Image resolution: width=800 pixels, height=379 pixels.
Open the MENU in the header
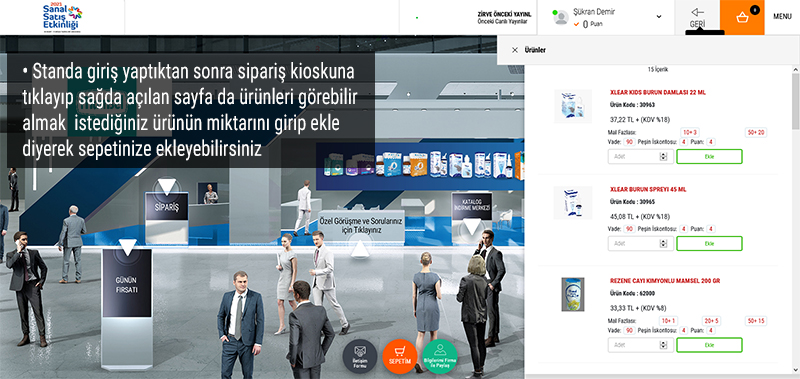pos(782,17)
